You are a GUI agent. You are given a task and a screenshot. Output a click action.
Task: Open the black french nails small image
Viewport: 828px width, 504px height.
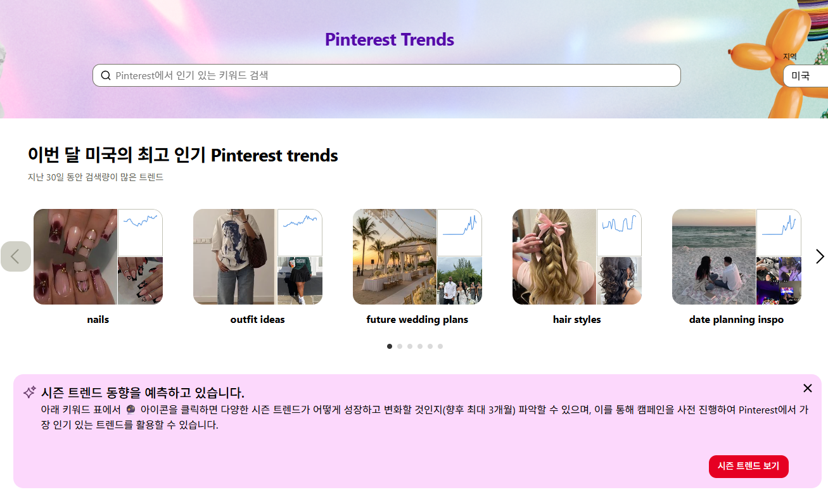point(141,281)
